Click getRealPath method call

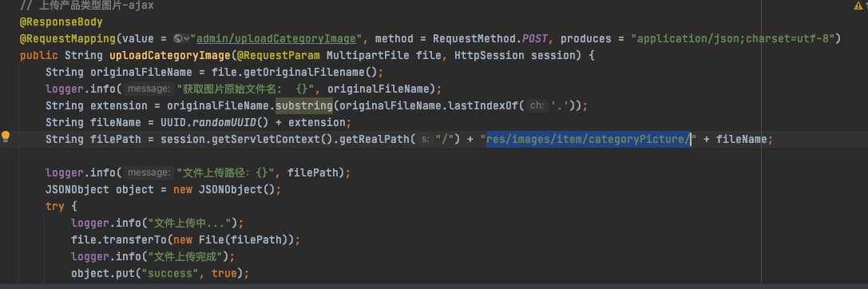point(375,140)
